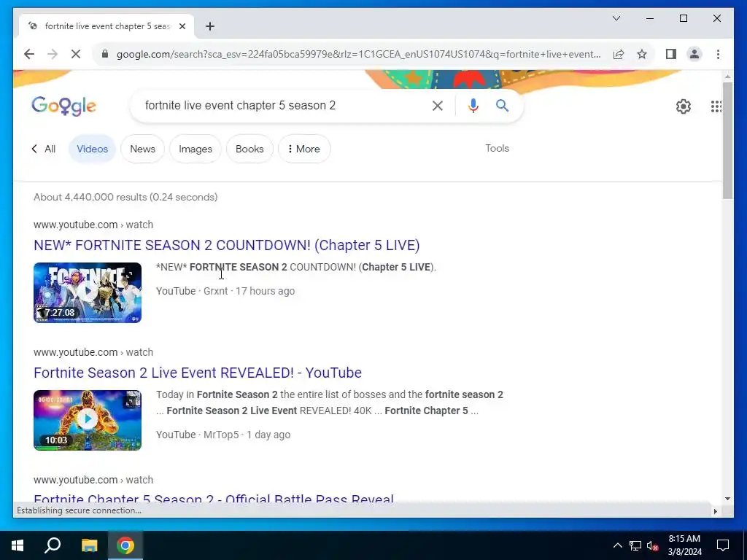Open the tab search chevron
The image size is (747, 560).
click(616, 18)
